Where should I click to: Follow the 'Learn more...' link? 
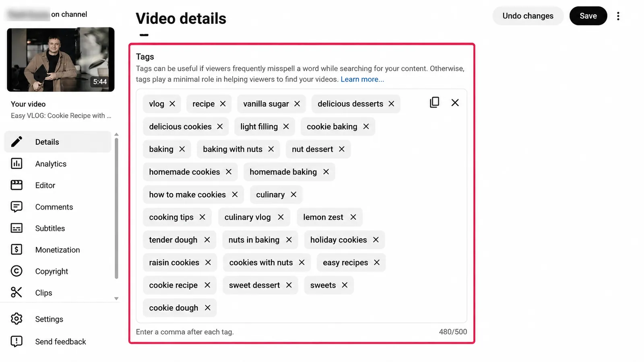click(x=362, y=79)
